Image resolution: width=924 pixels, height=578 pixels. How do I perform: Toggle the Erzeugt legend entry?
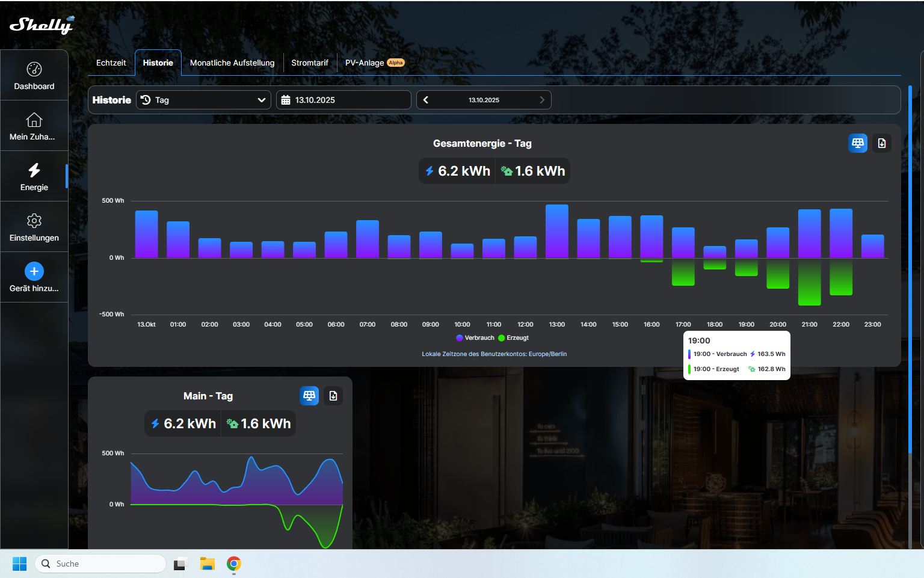coord(514,338)
